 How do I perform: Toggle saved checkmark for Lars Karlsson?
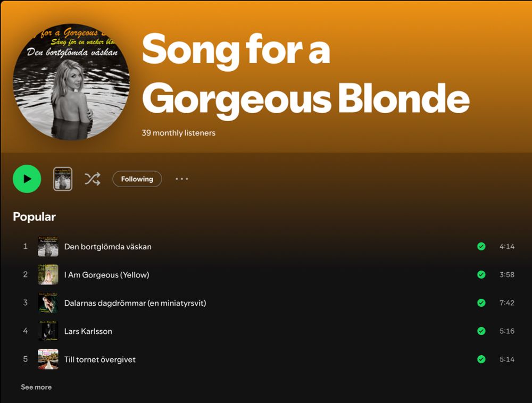[x=481, y=331]
